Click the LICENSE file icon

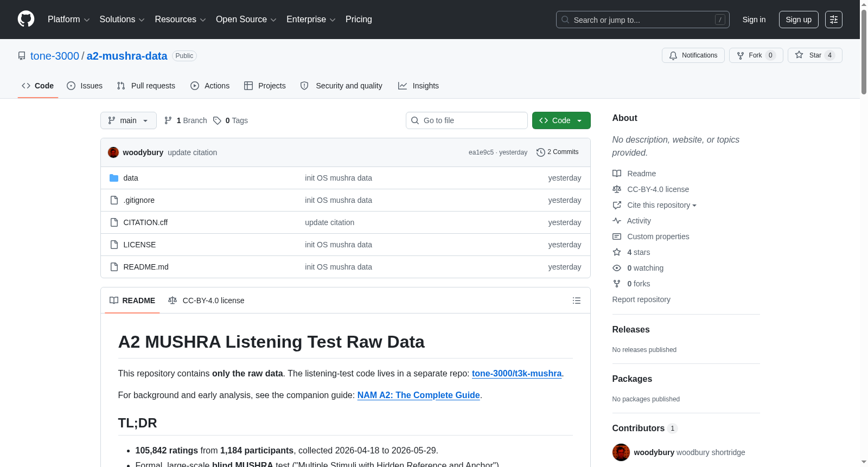[114, 245]
